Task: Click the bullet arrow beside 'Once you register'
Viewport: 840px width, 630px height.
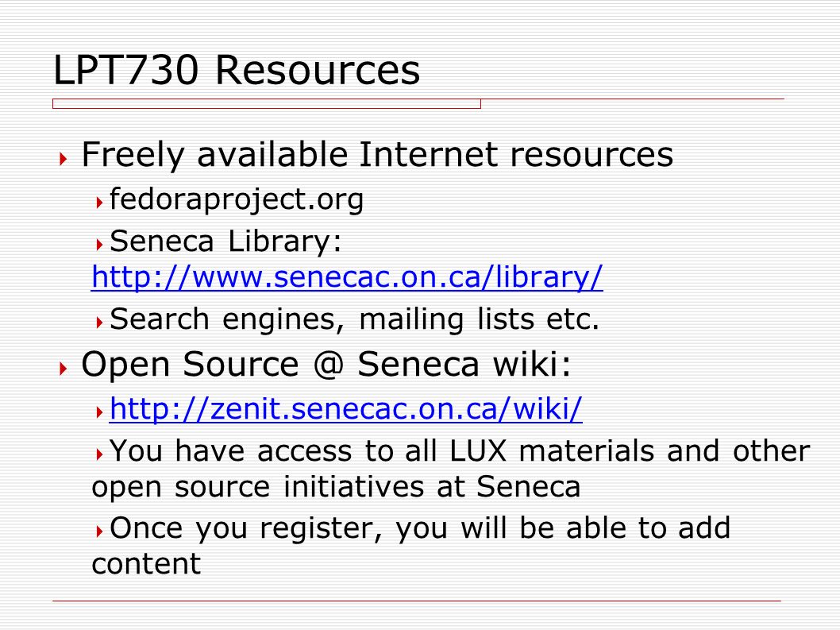Action: [99, 531]
